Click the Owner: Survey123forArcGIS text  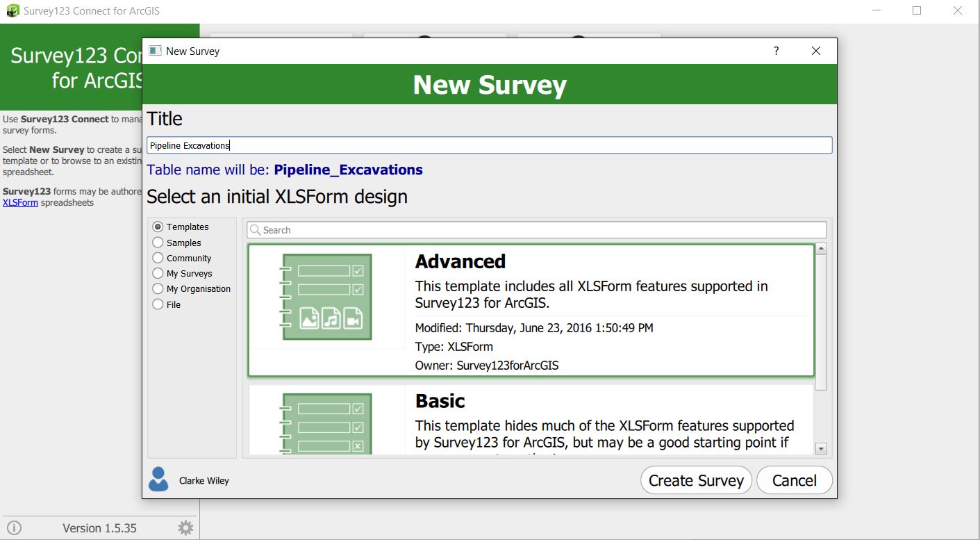487,365
